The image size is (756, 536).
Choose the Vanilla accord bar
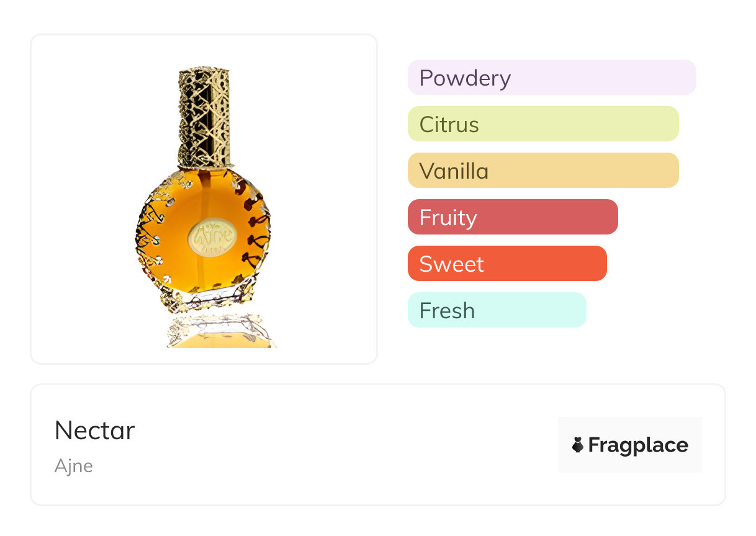[542, 171]
